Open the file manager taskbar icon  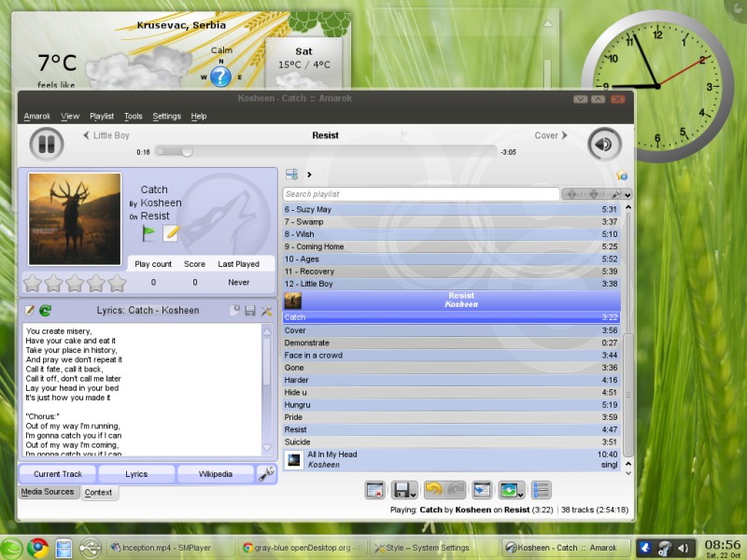(x=63, y=548)
